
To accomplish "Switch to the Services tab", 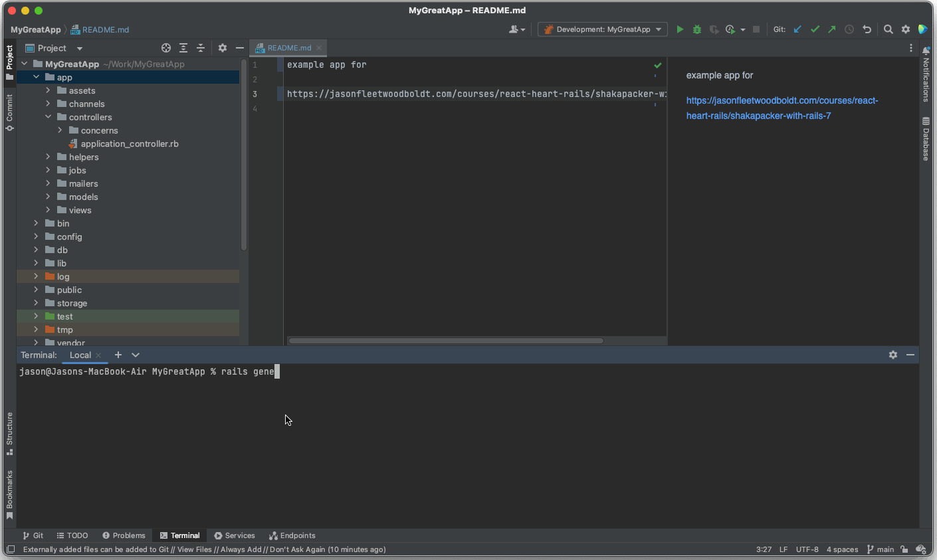I will tap(234, 535).
